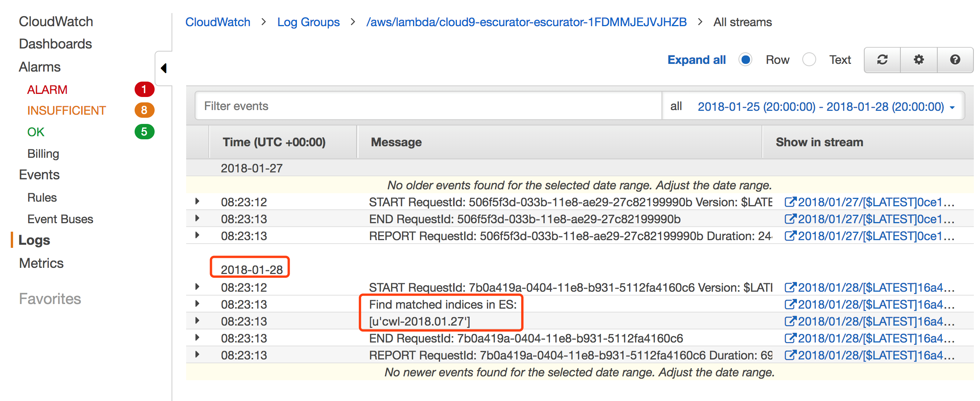980x401 pixels.
Task: Open the red ALARM count badge
Action: pyautogui.click(x=144, y=89)
